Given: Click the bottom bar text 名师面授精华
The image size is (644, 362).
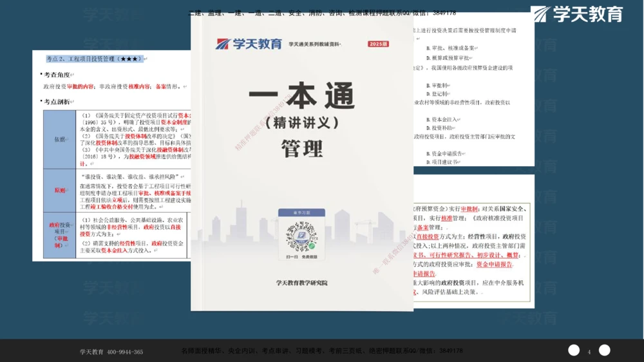Looking at the screenshot, I should (x=200, y=351).
